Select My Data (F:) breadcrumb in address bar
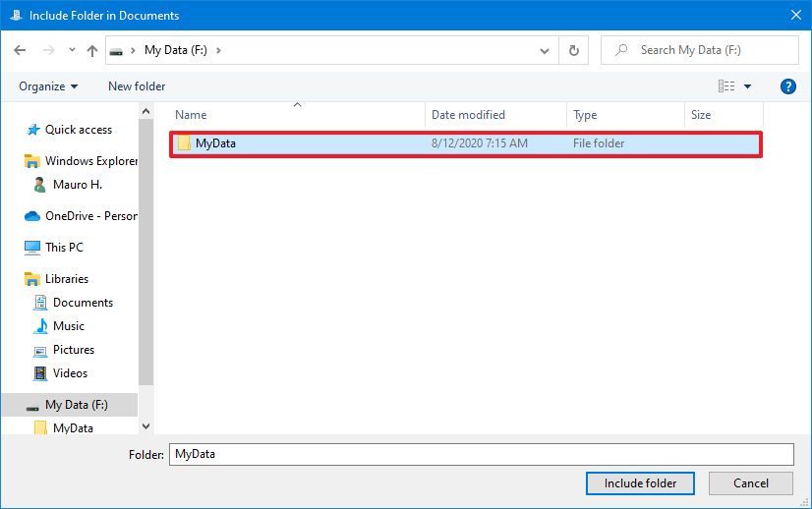This screenshot has width=812, height=509. click(176, 50)
